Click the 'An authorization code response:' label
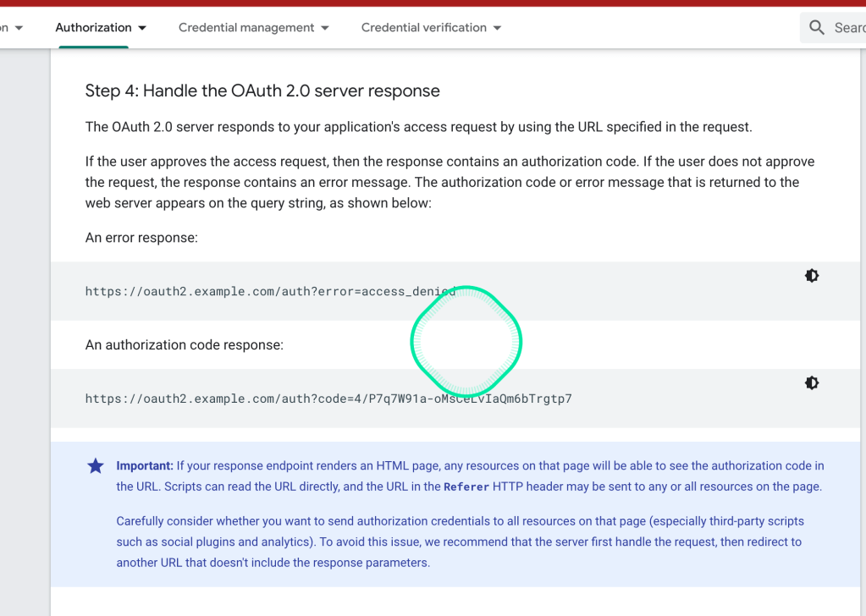This screenshot has height=616, width=866. pyautogui.click(x=184, y=345)
